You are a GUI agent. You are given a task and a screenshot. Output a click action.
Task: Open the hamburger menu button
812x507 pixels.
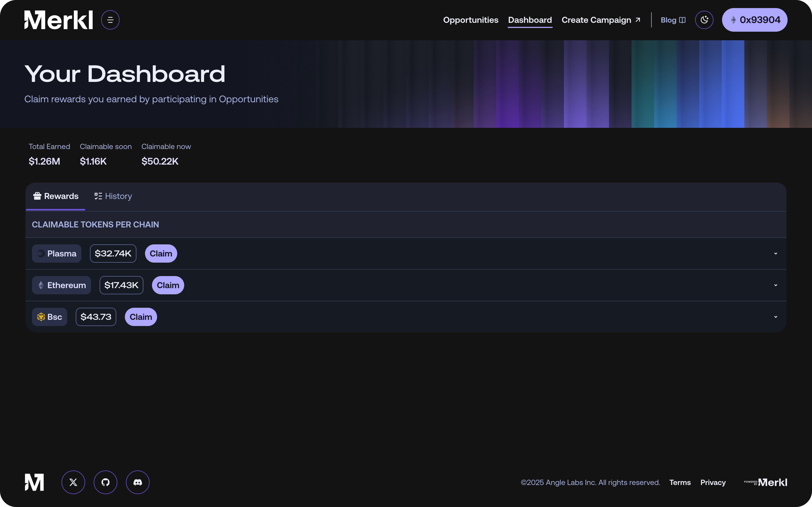coord(110,20)
